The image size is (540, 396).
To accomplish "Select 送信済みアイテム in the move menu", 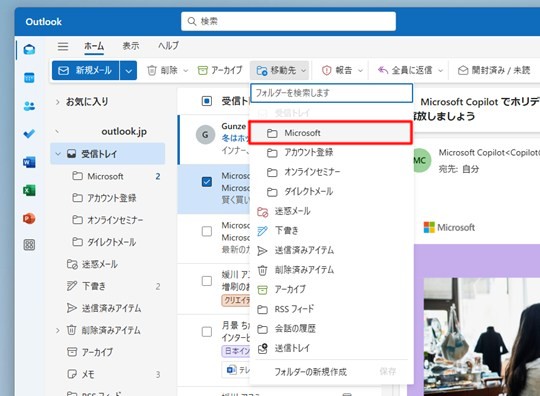I will point(331,250).
